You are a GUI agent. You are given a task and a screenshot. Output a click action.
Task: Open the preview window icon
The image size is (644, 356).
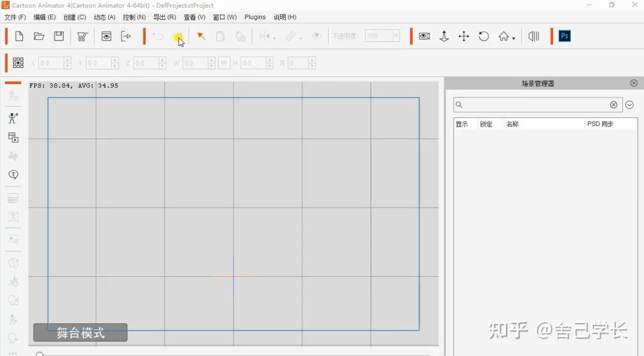click(107, 36)
